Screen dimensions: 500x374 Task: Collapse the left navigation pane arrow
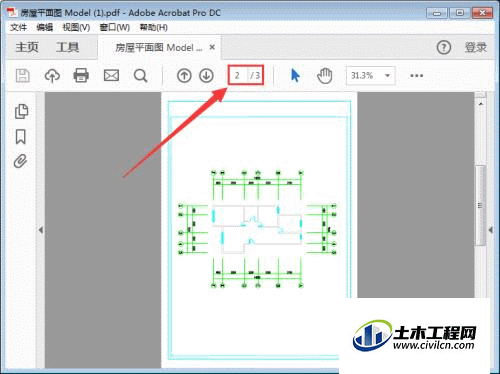pos(41,230)
